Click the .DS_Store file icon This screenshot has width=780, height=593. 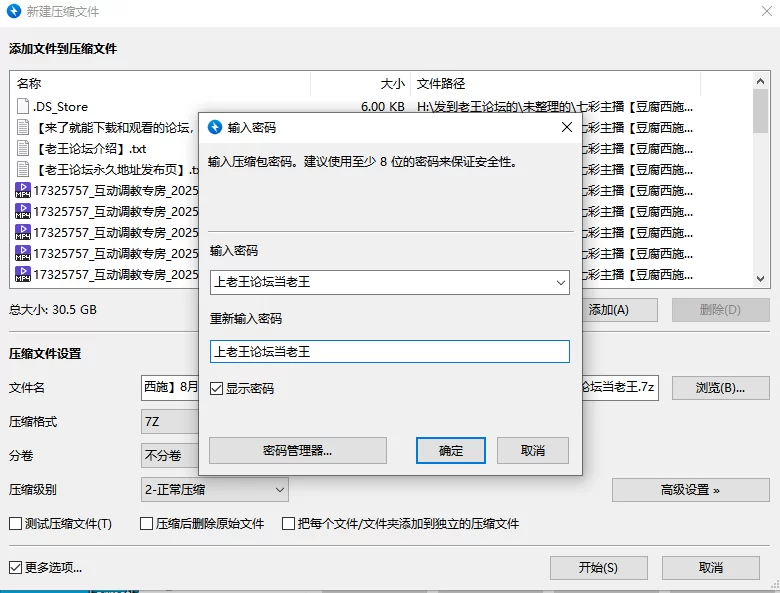coord(23,106)
